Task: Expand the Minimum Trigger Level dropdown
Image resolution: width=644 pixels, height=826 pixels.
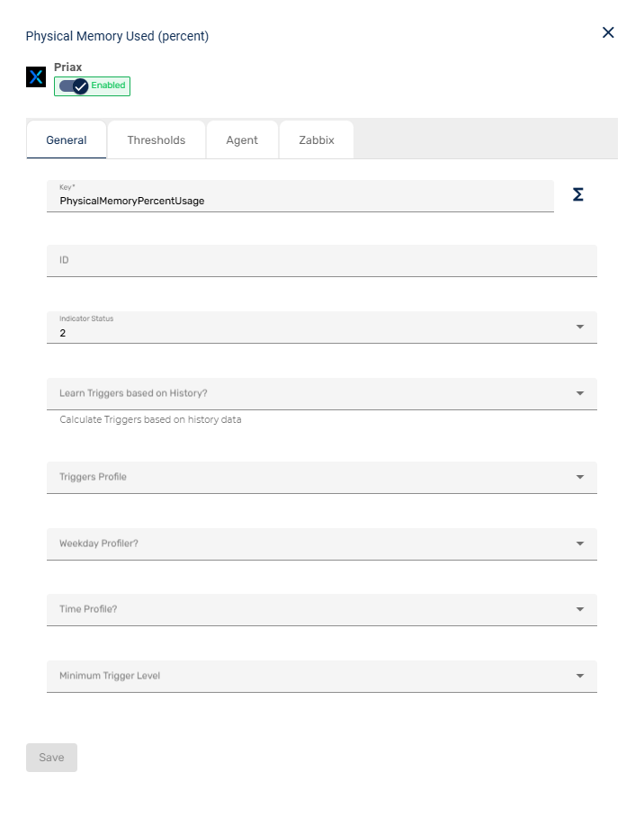Action: tap(321, 676)
